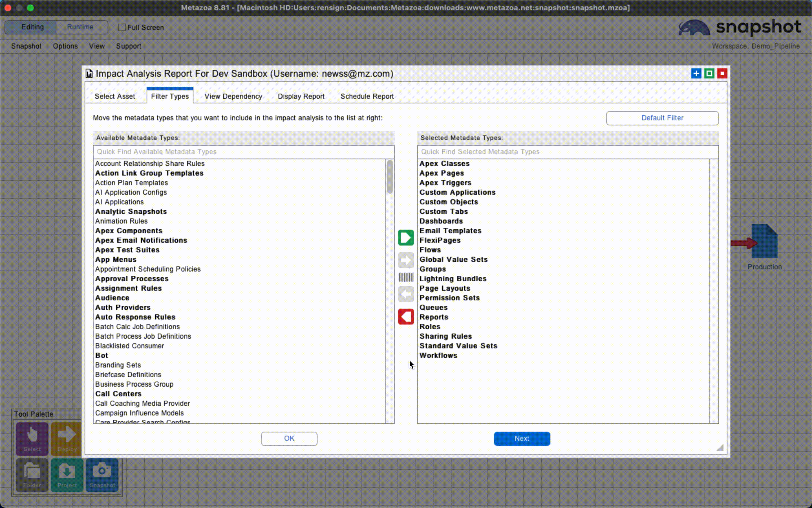This screenshot has height=508, width=812.
Task: Click the Quick Find Selected Metadata Types field
Action: pyautogui.click(x=568, y=152)
